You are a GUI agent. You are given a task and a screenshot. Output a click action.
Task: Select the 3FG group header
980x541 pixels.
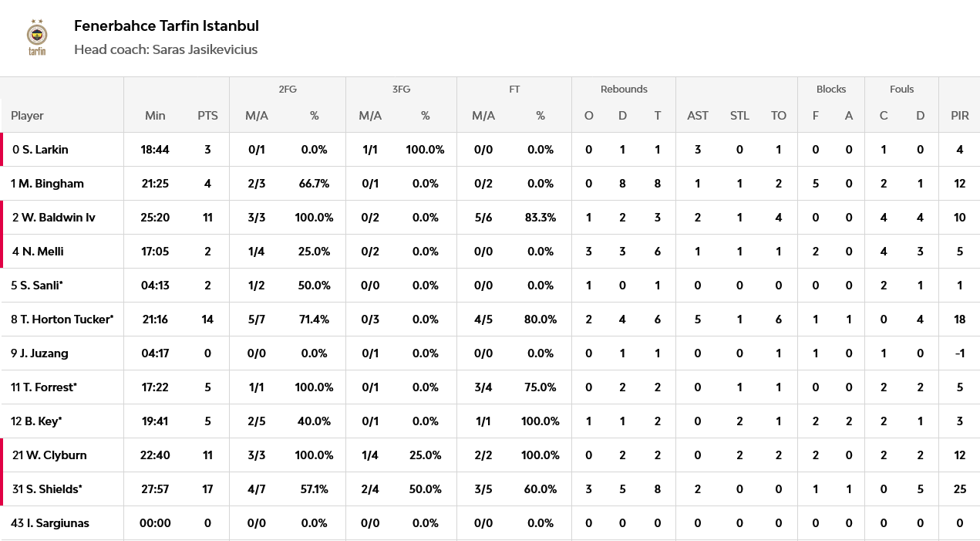point(401,90)
